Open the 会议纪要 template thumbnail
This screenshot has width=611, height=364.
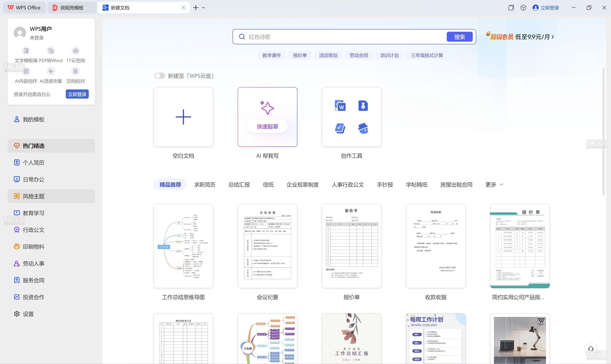(267, 246)
